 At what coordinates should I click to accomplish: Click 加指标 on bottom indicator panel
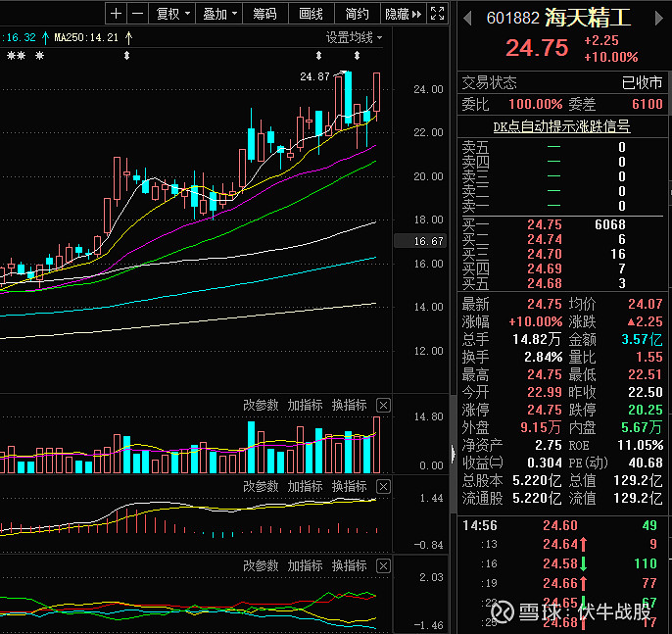click(305, 565)
